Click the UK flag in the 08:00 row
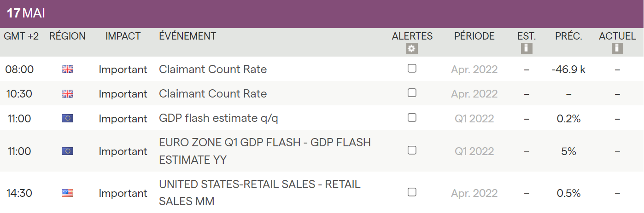The image size is (644, 213). tap(67, 69)
